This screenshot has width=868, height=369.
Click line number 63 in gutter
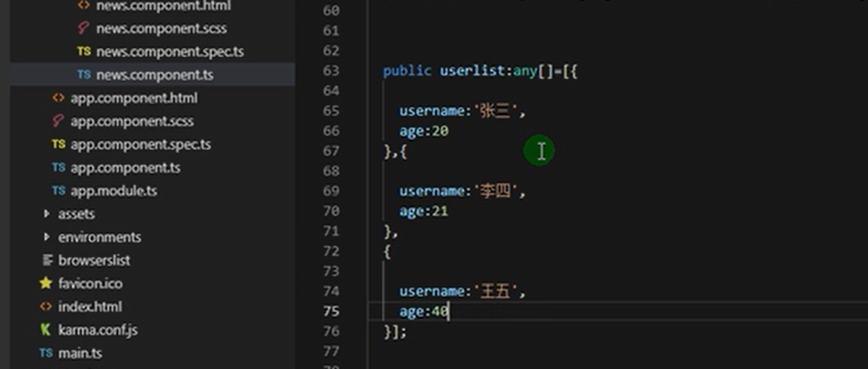point(330,70)
